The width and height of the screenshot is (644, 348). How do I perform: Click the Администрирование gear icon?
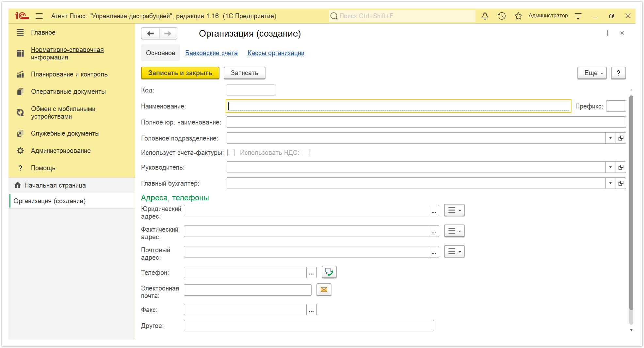20,151
